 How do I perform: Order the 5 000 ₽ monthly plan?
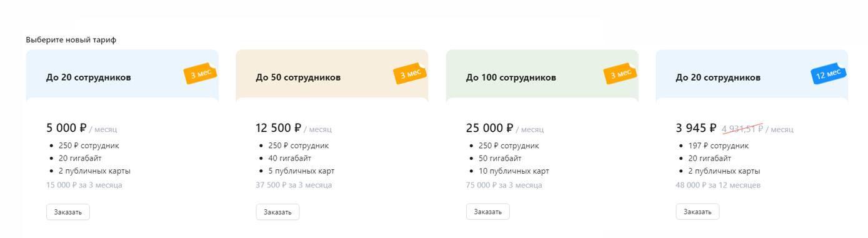(68, 212)
